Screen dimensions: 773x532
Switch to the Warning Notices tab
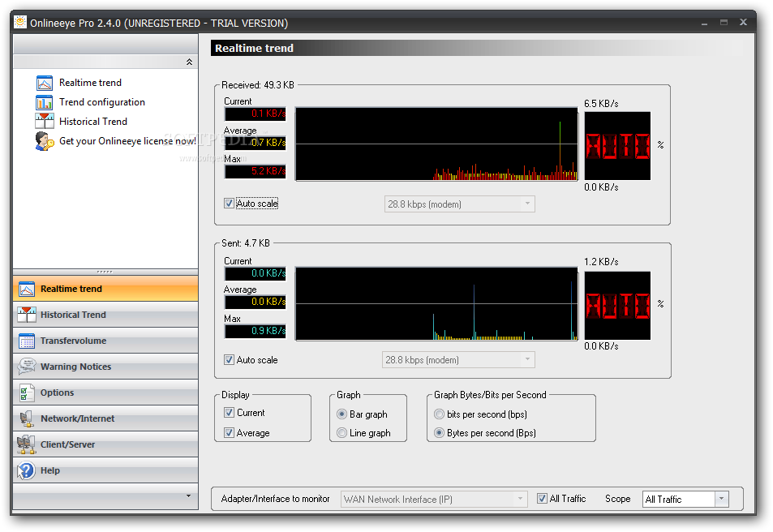[105, 367]
